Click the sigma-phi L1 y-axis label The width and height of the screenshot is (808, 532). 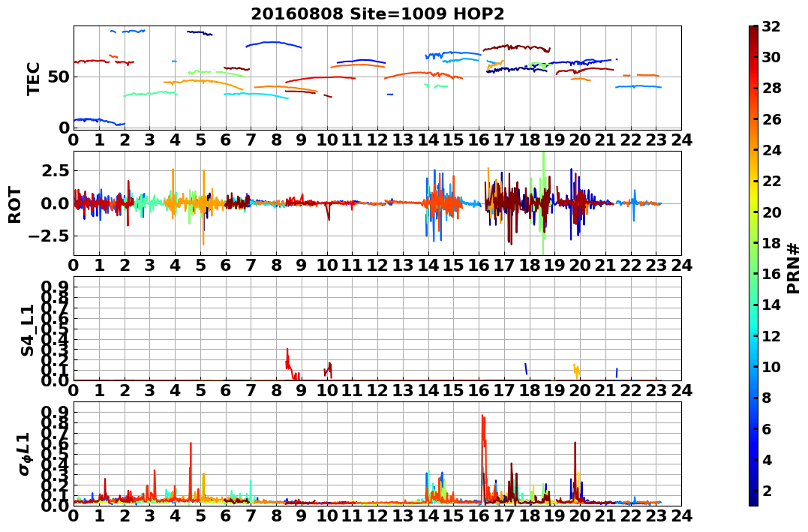coord(25,454)
